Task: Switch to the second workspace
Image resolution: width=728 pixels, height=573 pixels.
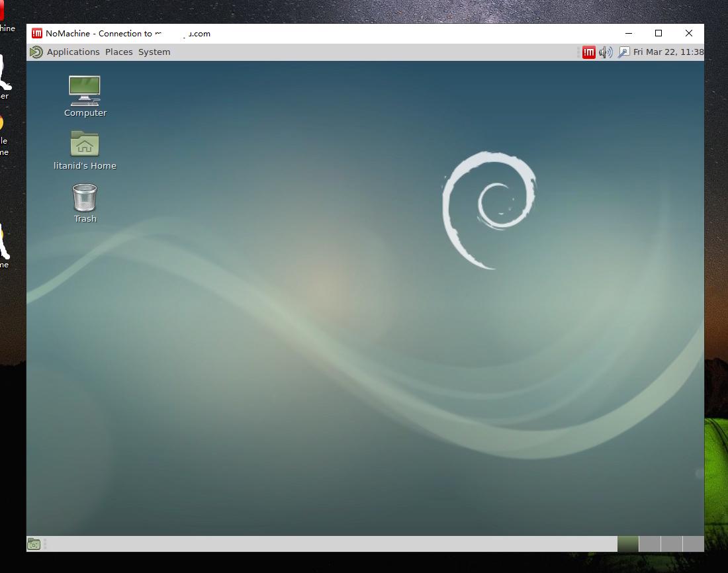Action: (x=650, y=544)
